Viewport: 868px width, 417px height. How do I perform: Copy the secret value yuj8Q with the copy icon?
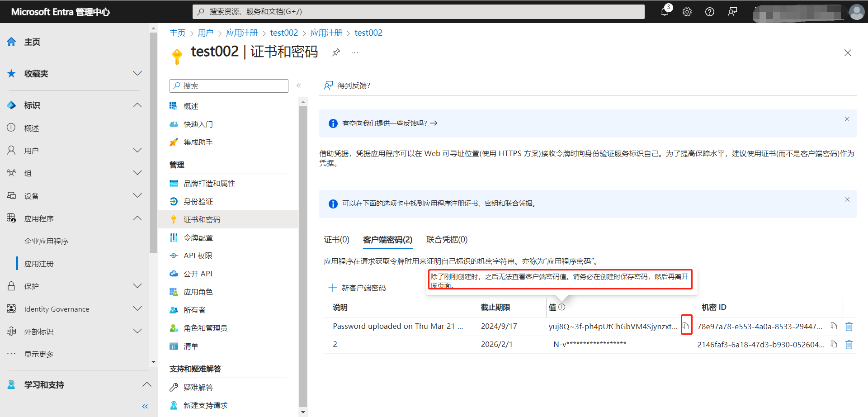point(686,326)
